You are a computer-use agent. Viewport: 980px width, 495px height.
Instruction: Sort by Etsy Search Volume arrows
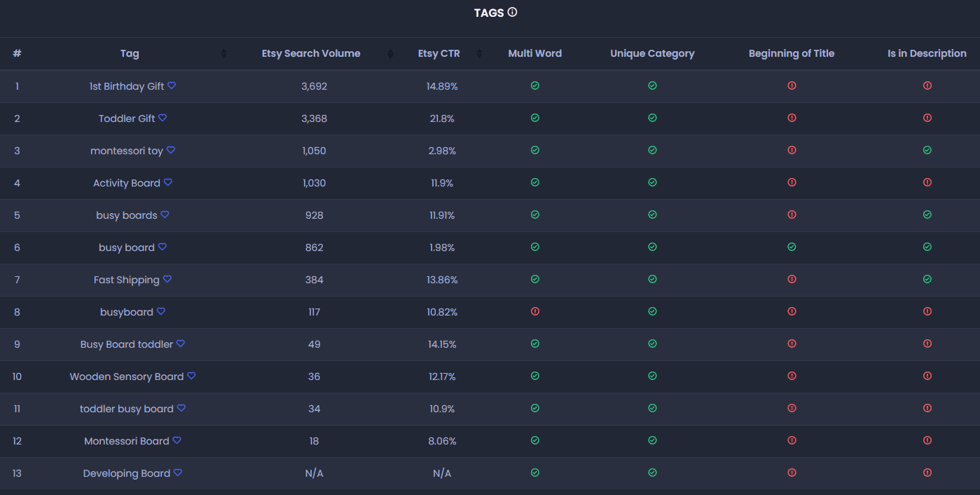pyautogui.click(x=390, y=53)
